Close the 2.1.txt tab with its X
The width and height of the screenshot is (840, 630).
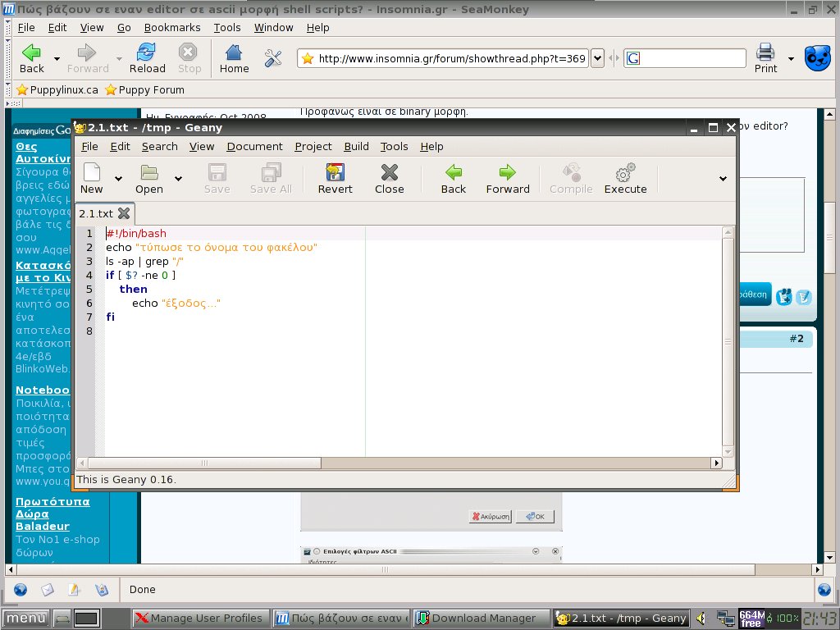(124, 213)
